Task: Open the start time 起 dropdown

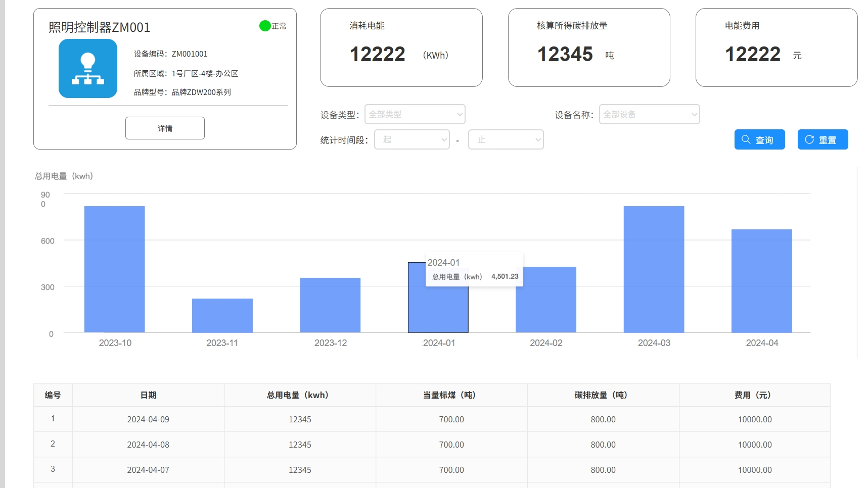Action: 412,139
